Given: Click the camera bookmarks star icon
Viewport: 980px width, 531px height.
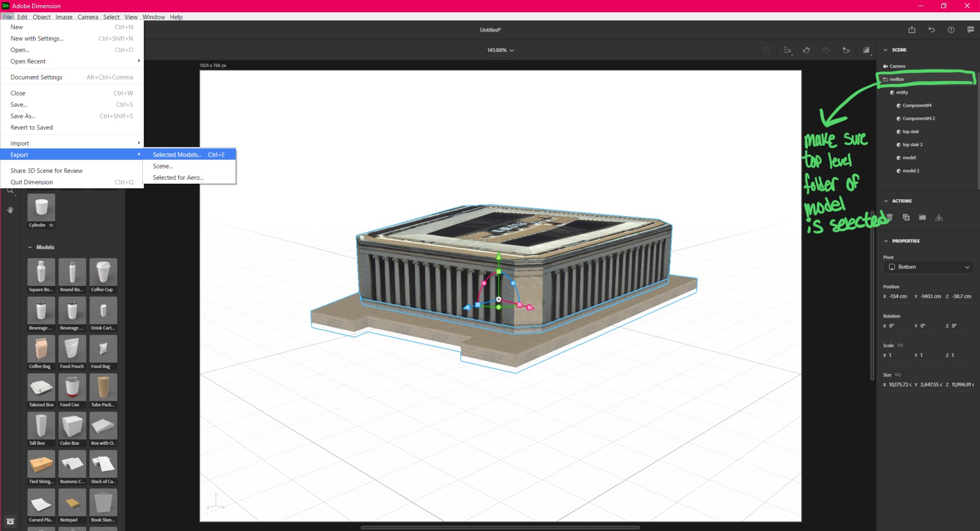Looking at the screenshot, I should pyautogui.click(x=846, y=50).
